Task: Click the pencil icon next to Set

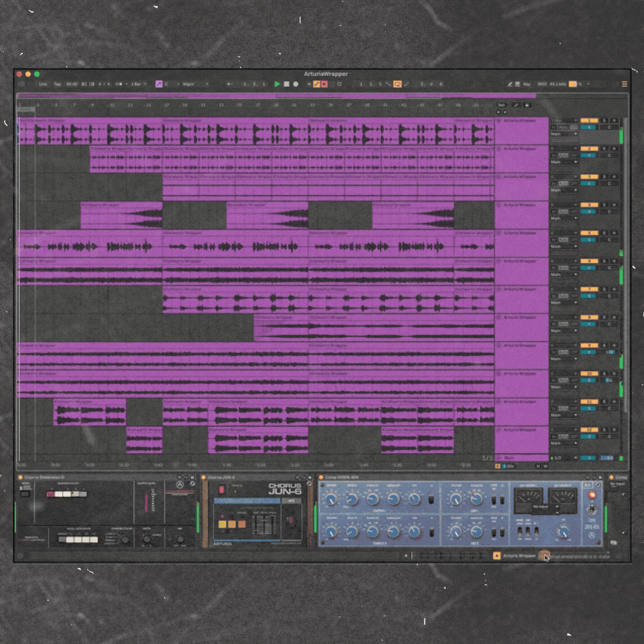Action: (x=516, y=105)
